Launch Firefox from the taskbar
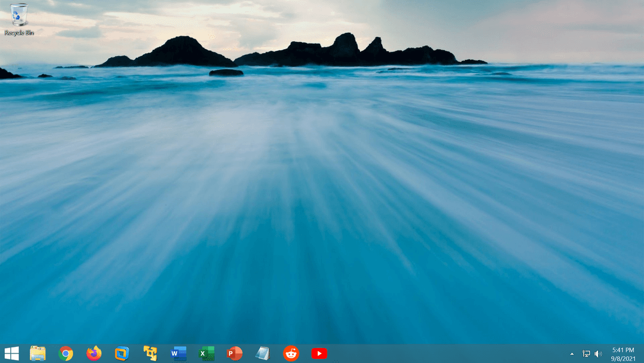The height and width of the screenshot is (363, 644). coord(94,353)
